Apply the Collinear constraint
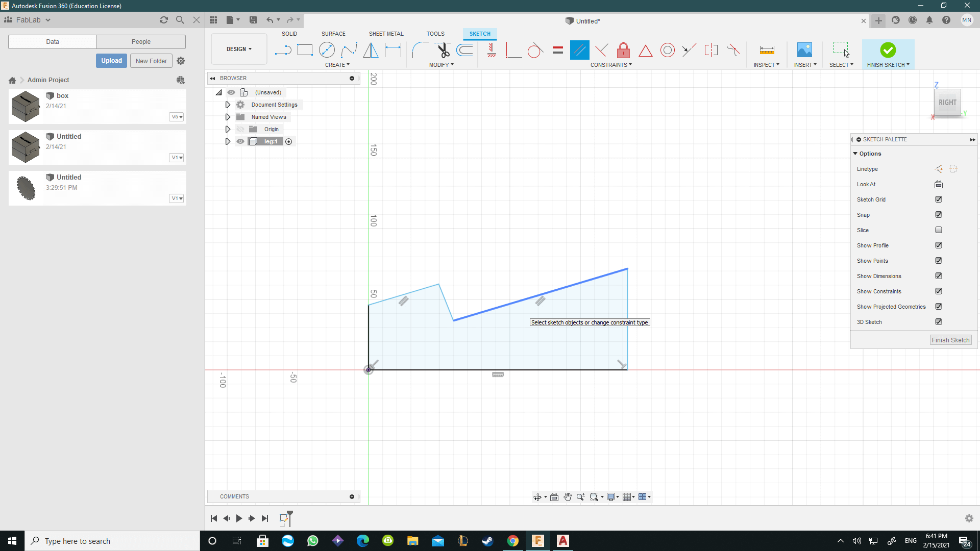The image size is (980, 551). [x=689, y=50]
